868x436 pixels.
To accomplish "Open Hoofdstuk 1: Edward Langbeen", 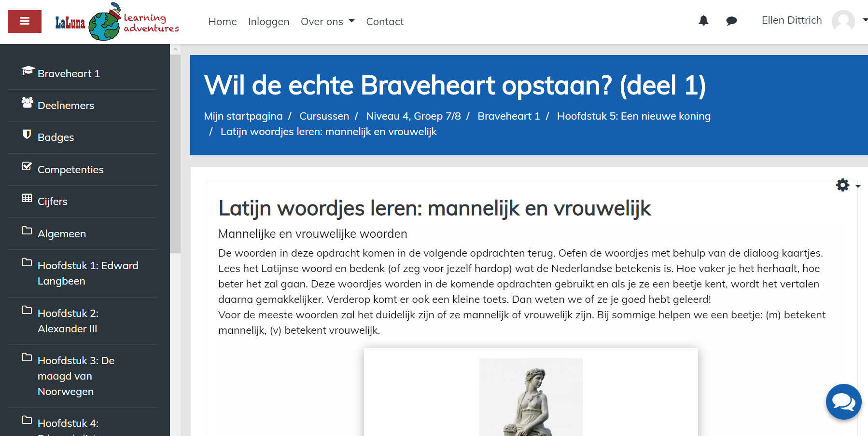I will [88, 273].
